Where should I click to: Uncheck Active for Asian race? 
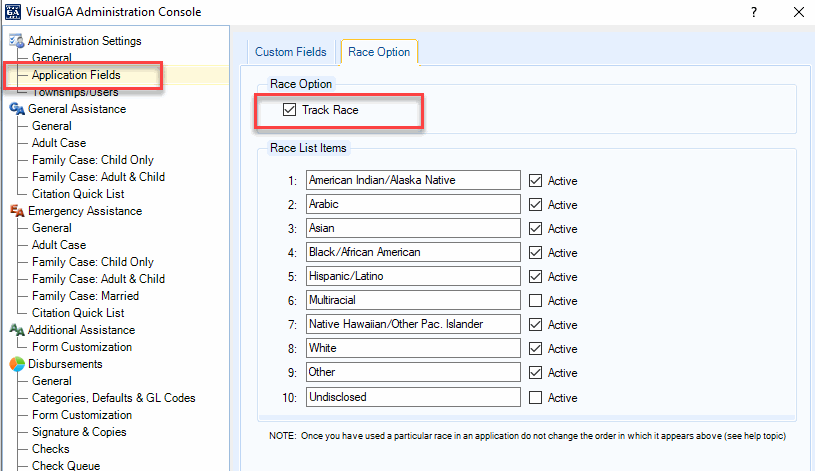point(535,228)
